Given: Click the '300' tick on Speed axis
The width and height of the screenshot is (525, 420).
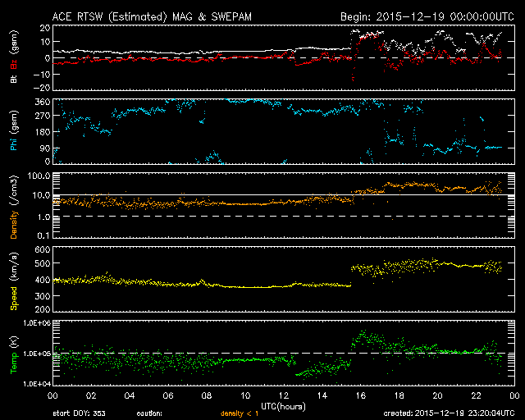Looking at the screenshot, I should [x=43, y=296].
